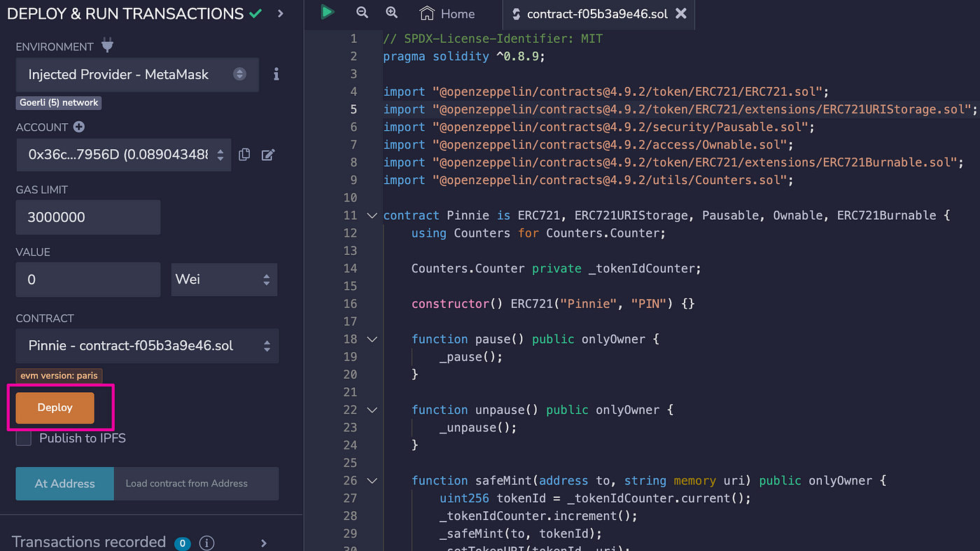Collapse the unpause function fold at line 22

pos(372,410)
